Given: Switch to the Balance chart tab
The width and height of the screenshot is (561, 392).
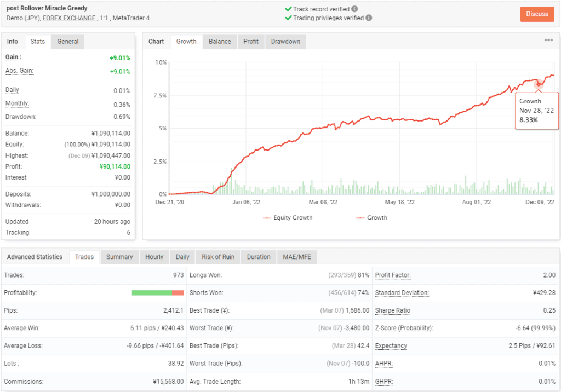Looking at the screenshot, I should click(x=219, y=41).
